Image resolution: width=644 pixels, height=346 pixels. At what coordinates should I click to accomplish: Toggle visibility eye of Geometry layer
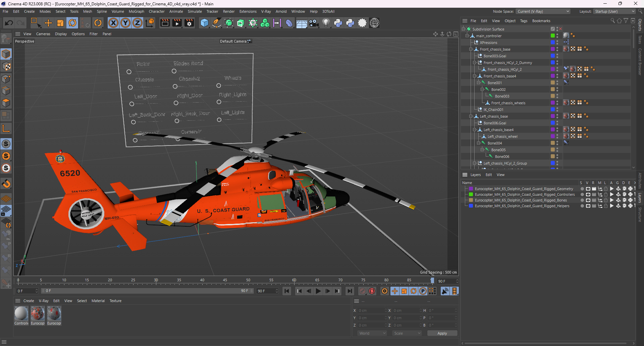pyautogui.click(x=588, y=189)
